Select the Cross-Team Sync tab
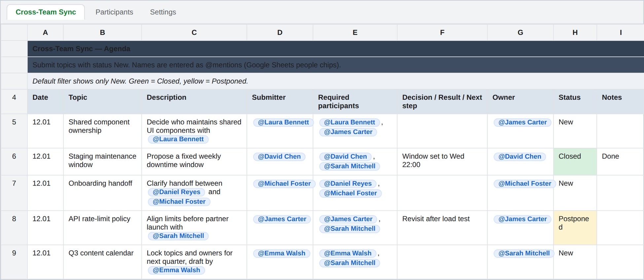This screenshot has height=280, width=644. pyautogui.click(x=46, y=12)
